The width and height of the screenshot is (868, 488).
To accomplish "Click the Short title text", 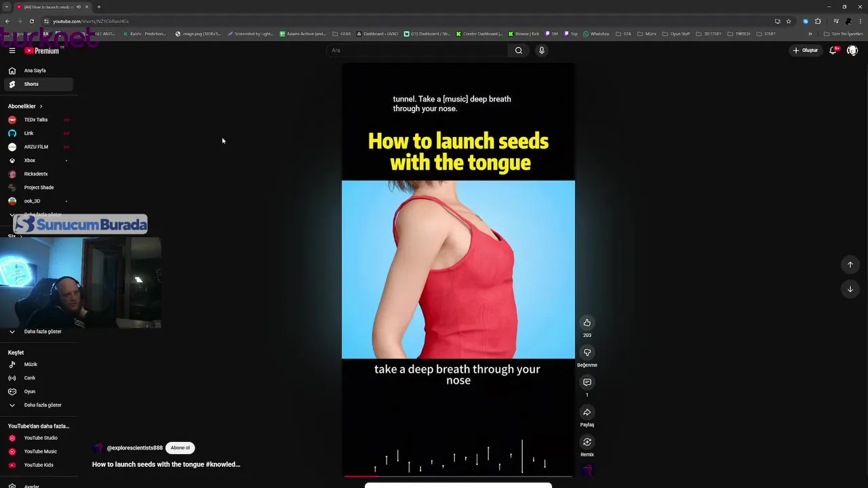I will pyautogui.click(x=166, y=464).
